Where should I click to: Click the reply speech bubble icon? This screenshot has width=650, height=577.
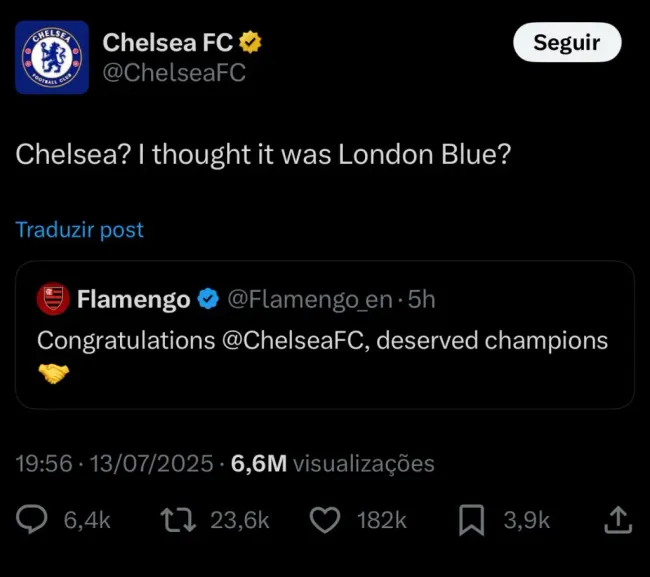coord(33,519)
